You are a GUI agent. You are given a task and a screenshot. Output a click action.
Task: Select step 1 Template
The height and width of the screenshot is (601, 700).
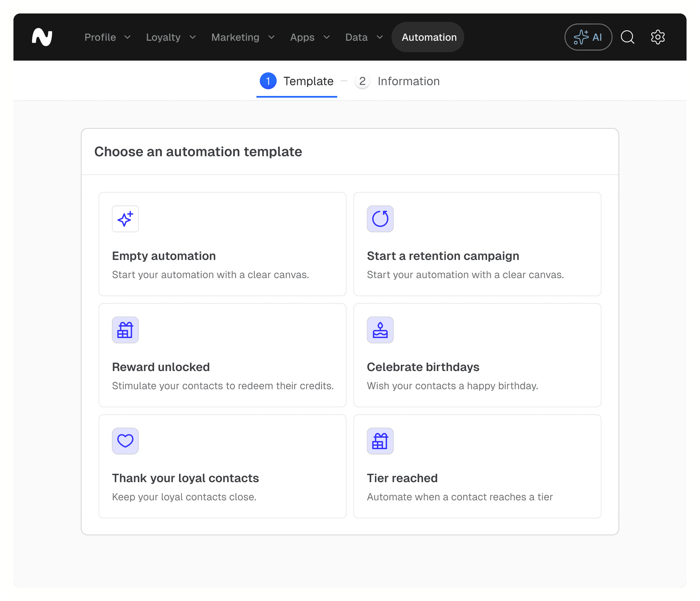pyautogui.click(x=297, y=81)
